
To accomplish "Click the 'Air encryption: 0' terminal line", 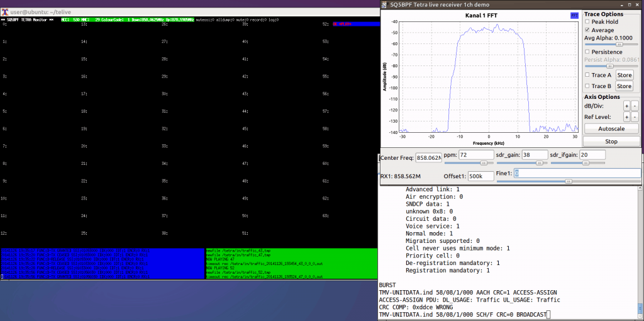I will [434, 197].
